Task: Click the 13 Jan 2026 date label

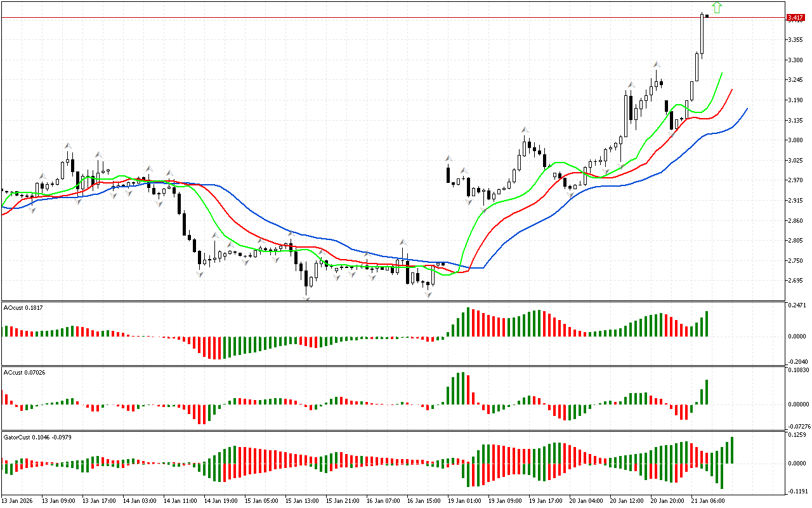Action: pyautogui.click(x=18, y=500)
